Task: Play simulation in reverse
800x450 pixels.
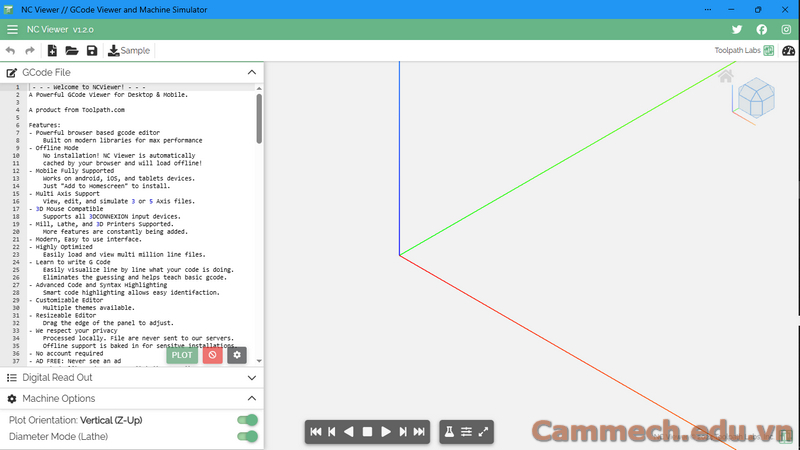Action: pos(349,432)
